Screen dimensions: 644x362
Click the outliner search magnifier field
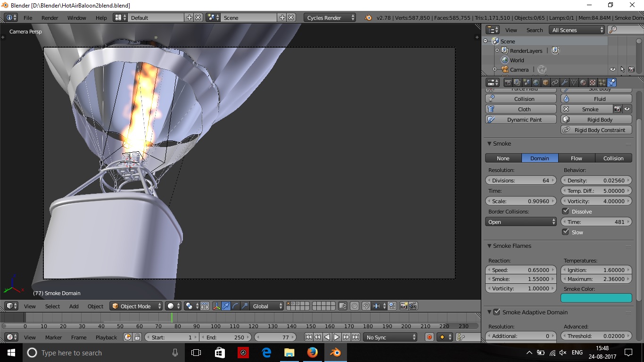pos(626,30)
